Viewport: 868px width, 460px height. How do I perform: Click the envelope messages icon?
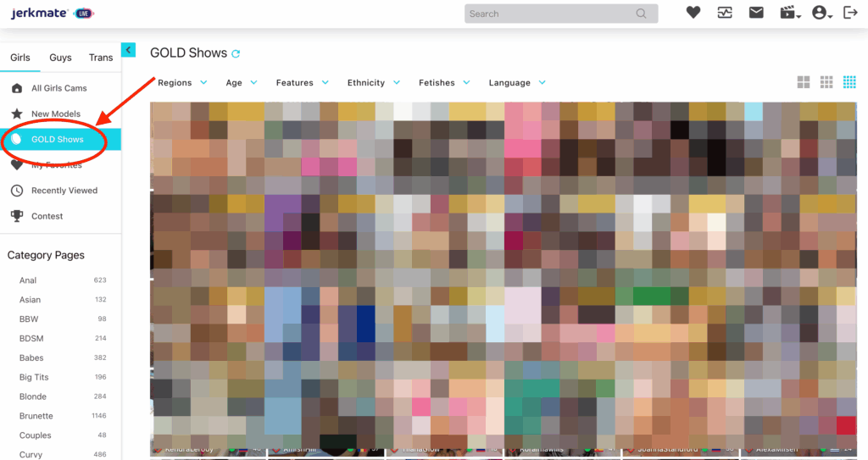(x=756, y=13)
